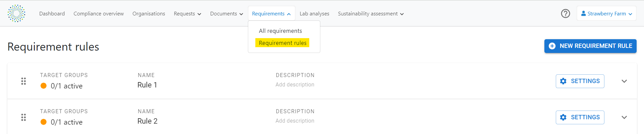Select Requirement rules menu entry
Screen dimensions: 644x134
[x=282, y=43]
